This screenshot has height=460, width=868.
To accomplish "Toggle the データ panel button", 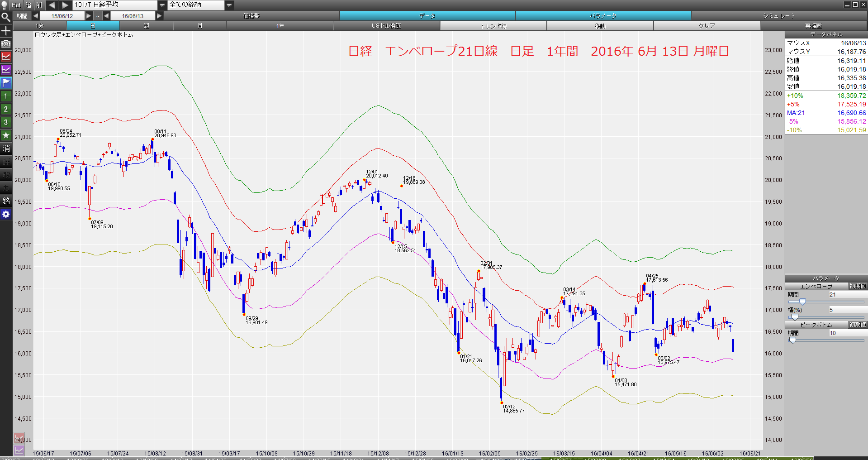I will pos(427,16).
